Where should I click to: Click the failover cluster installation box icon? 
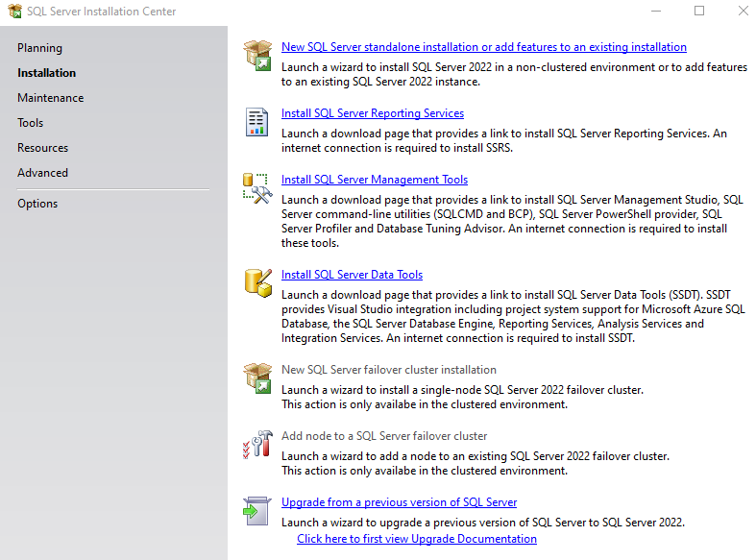[x=257, y=377]
